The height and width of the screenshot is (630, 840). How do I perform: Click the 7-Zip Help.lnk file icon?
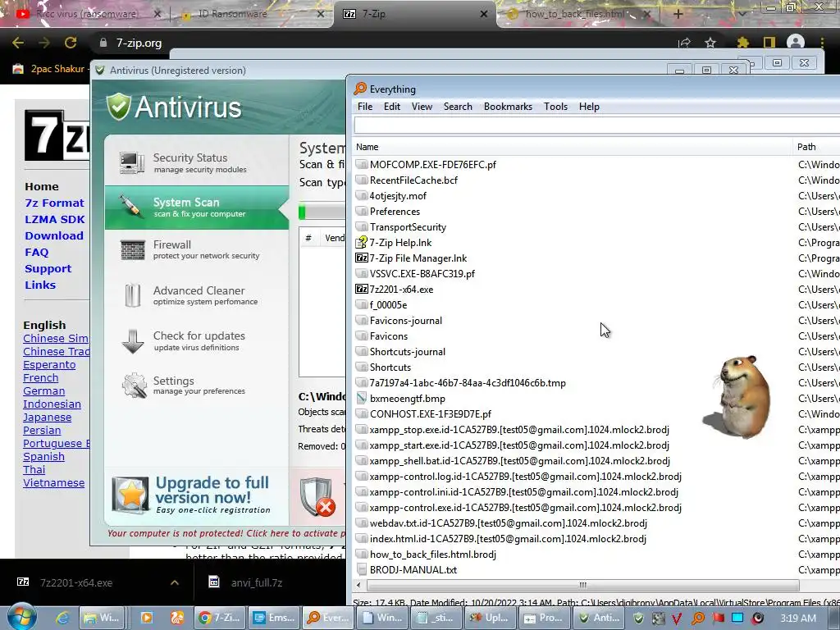click(362, 242)
